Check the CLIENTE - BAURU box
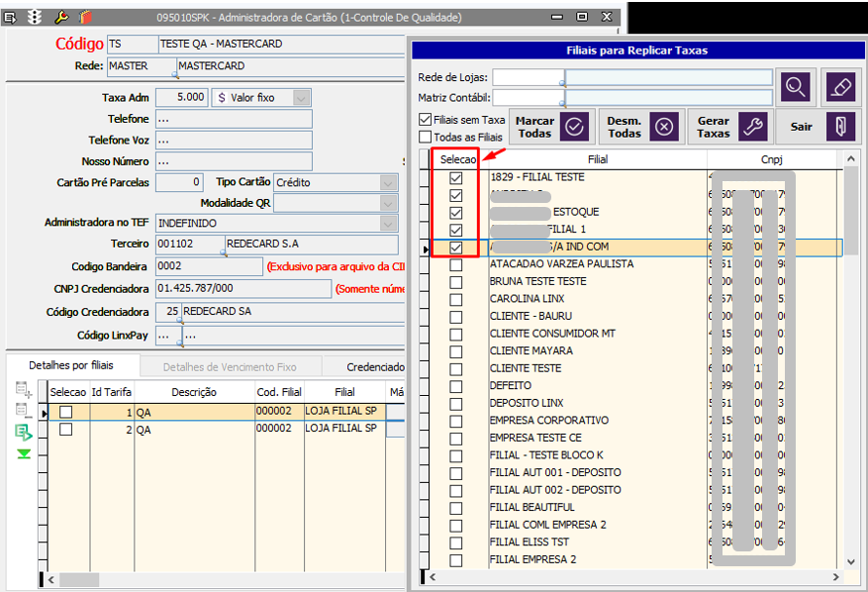The image size is (868, 592). click(455, 317)
